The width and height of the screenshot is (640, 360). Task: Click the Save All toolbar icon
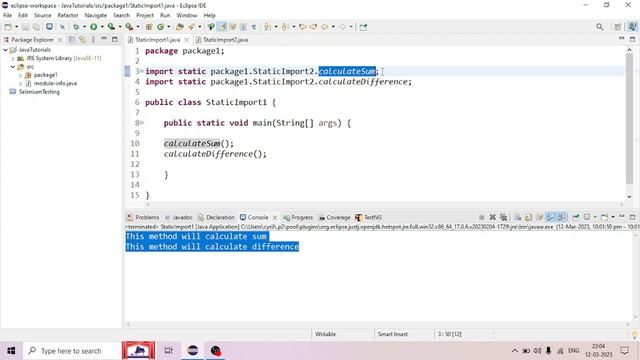click(36, 27)
